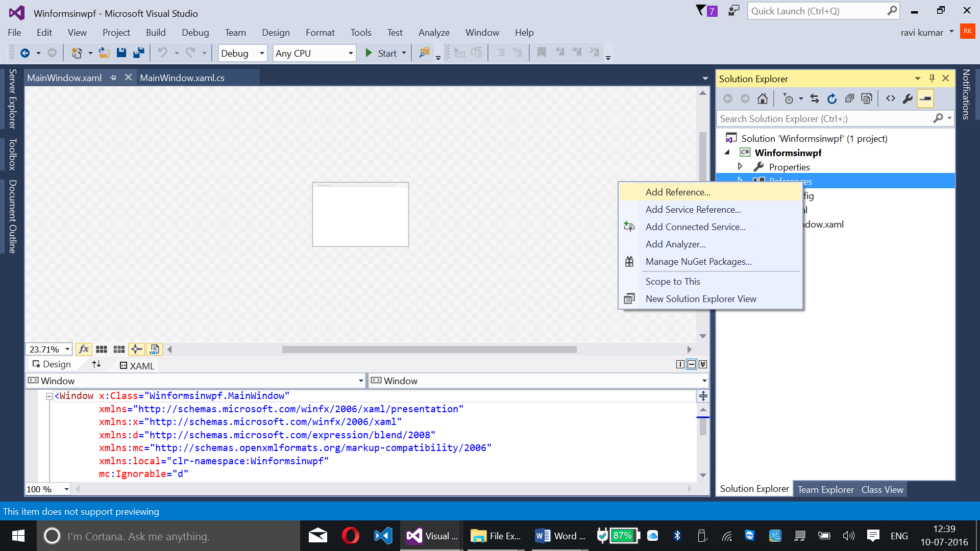The image size is (980, 551).
Task: Collapse the Winformsinwpf project node
Action: pyautogui.click(x=727, y=152)
